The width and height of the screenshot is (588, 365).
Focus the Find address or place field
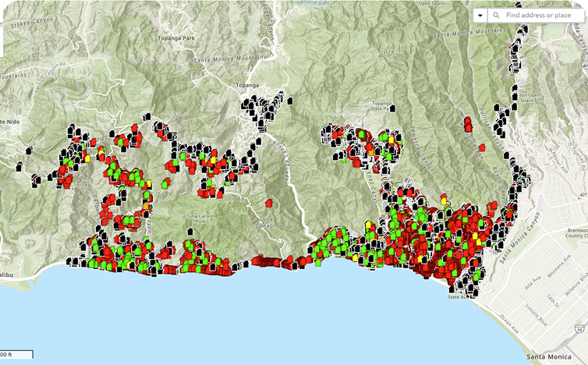[x=540, y=16]
